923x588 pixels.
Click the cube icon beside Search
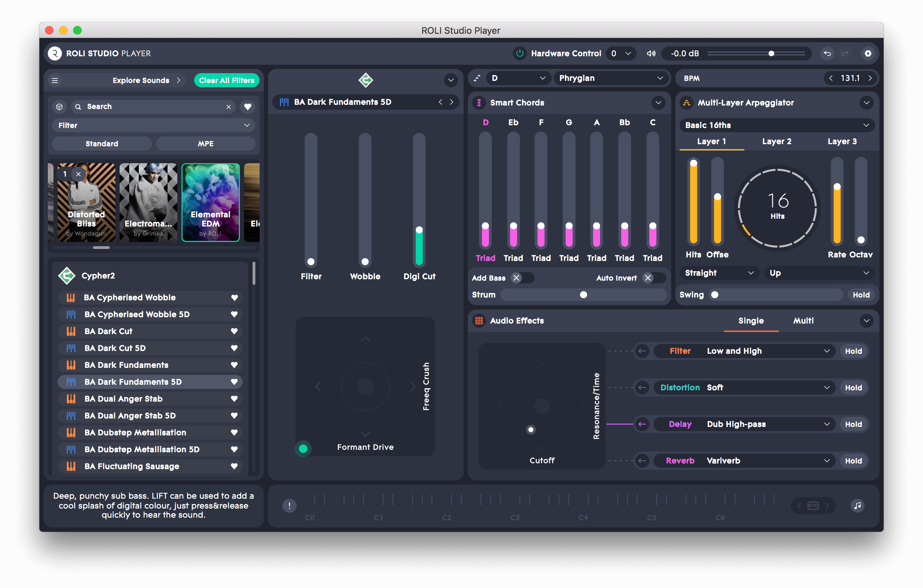[59, 107]
